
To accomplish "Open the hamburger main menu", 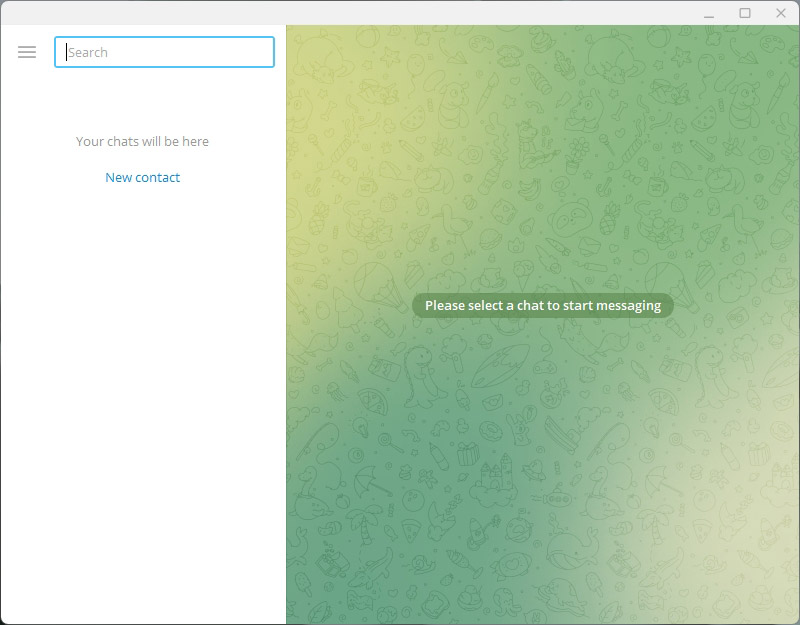I will click(x=27, y=52).
